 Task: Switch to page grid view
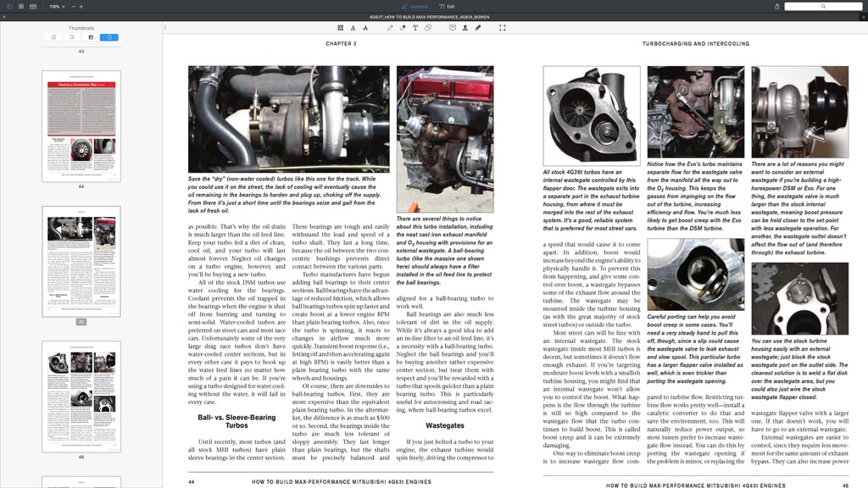click(x=21, y=7)
